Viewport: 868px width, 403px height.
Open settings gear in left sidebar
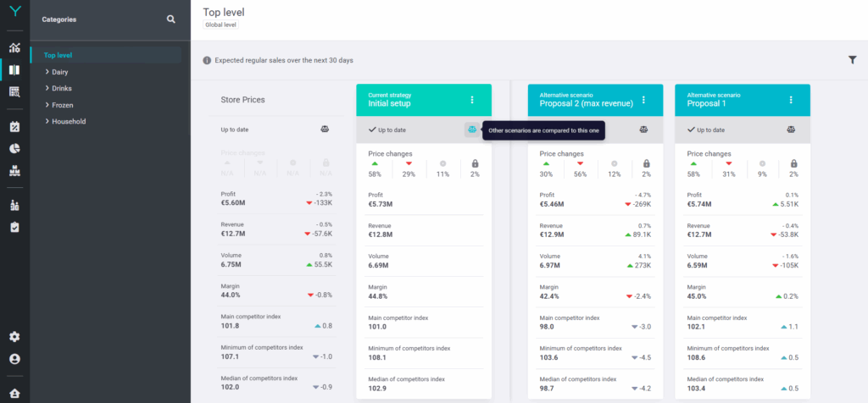[x=14, y=336]
